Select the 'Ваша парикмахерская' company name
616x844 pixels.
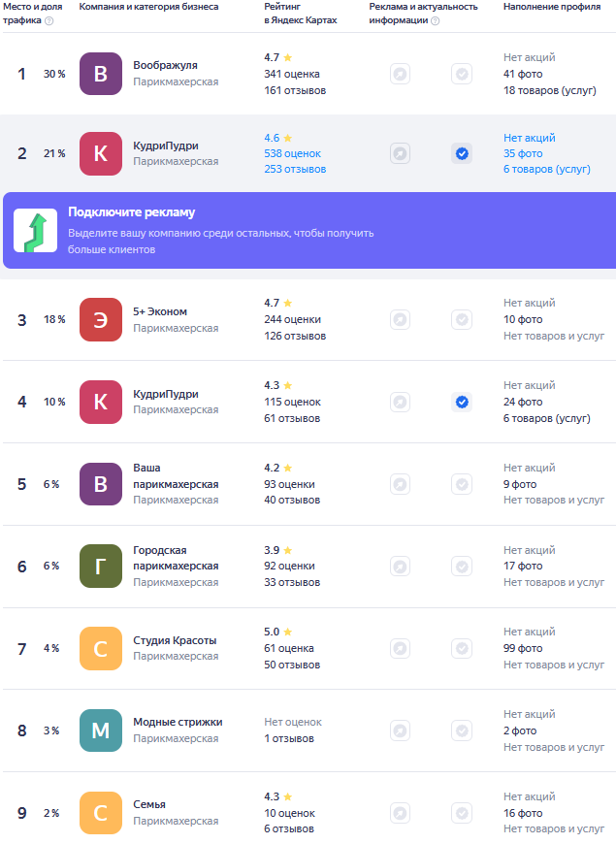(176, 475)
